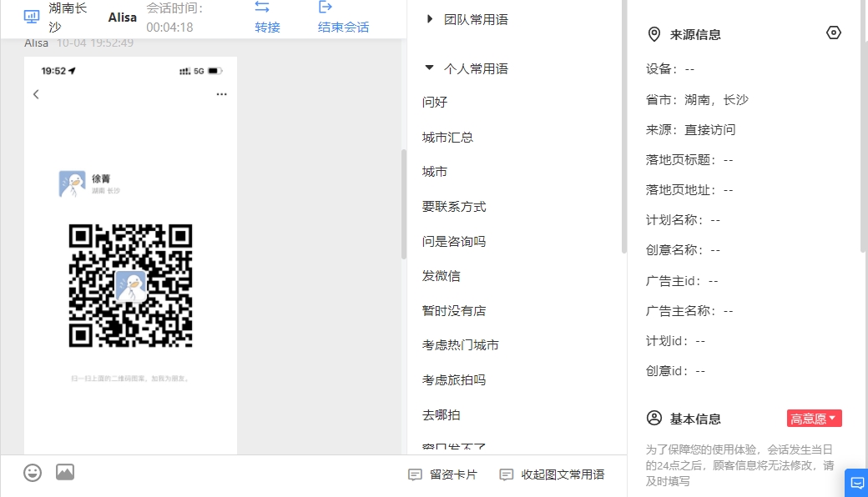Click the 创意id info row

(675, 370)
